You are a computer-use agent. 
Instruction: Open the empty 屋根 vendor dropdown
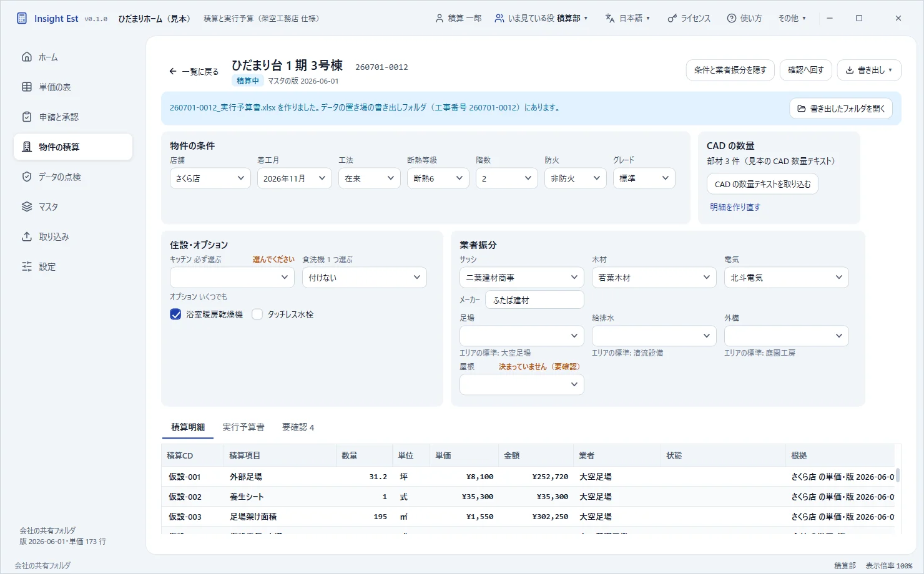[x=522, y=384]
